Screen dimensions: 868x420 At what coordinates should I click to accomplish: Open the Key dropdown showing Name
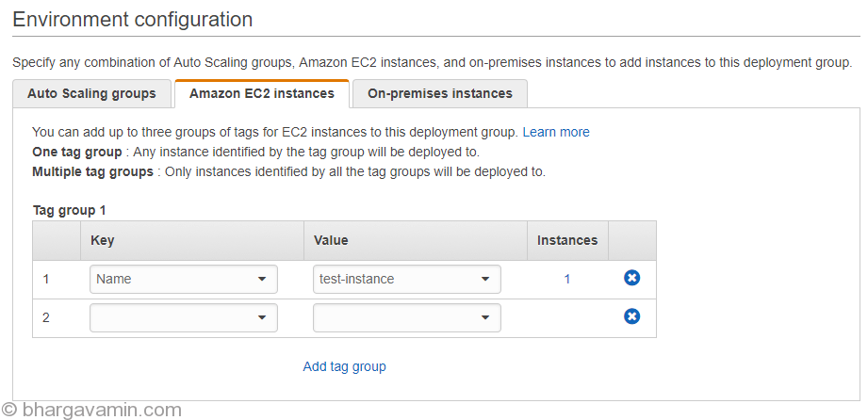(184, 279)
